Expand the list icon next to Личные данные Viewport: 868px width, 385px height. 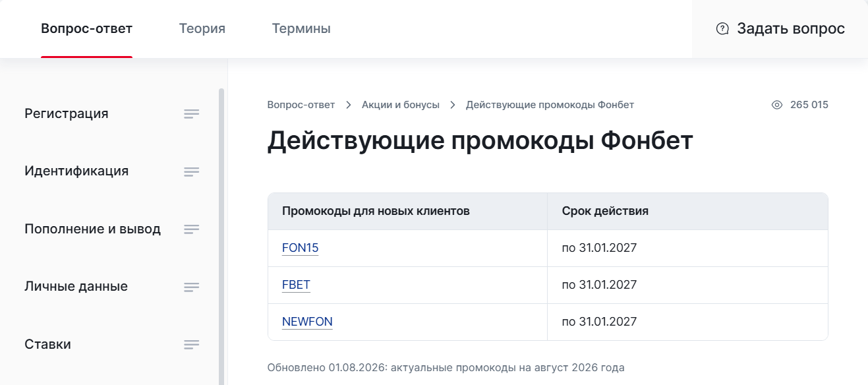[x=192, y=287]
